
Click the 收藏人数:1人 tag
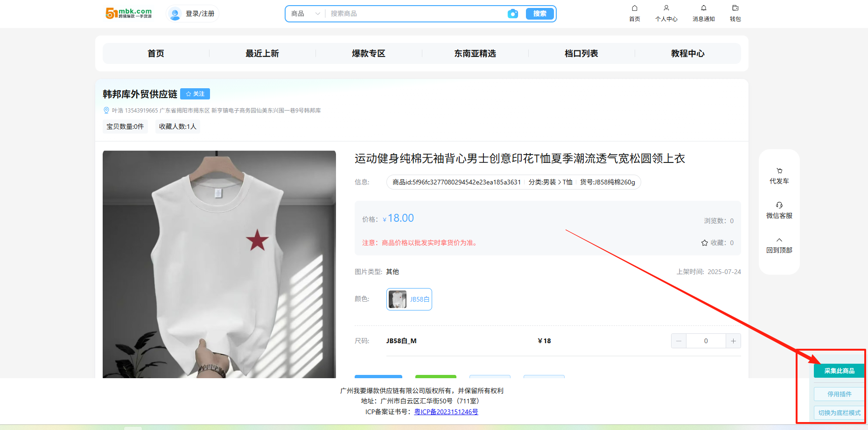(x=178, y=127)
